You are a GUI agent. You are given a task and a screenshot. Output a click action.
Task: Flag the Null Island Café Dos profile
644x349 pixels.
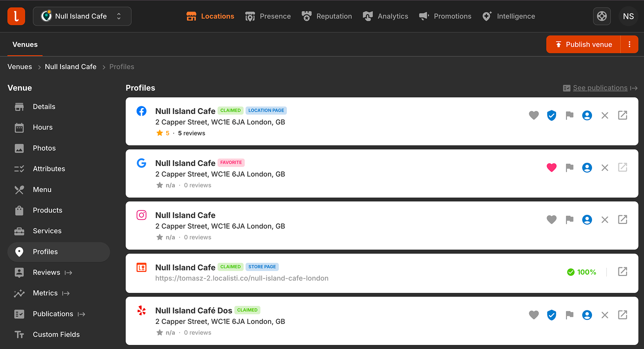[570, 315]
